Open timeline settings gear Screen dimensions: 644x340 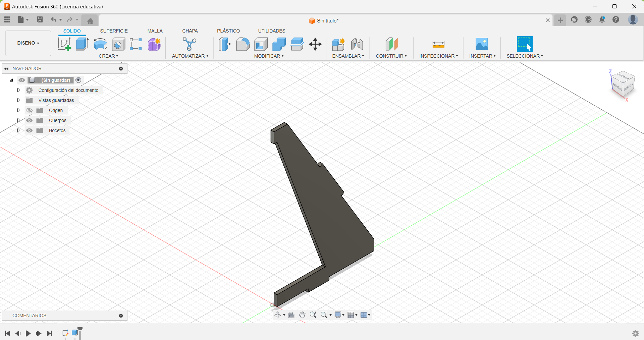(x=635, y=333)
